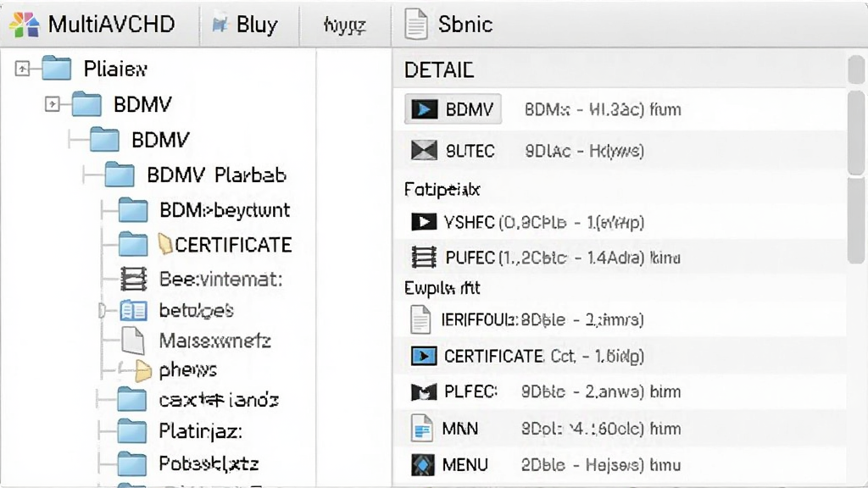Open the hygz tab
Screen dimensions: 868x488
point(345,25)
